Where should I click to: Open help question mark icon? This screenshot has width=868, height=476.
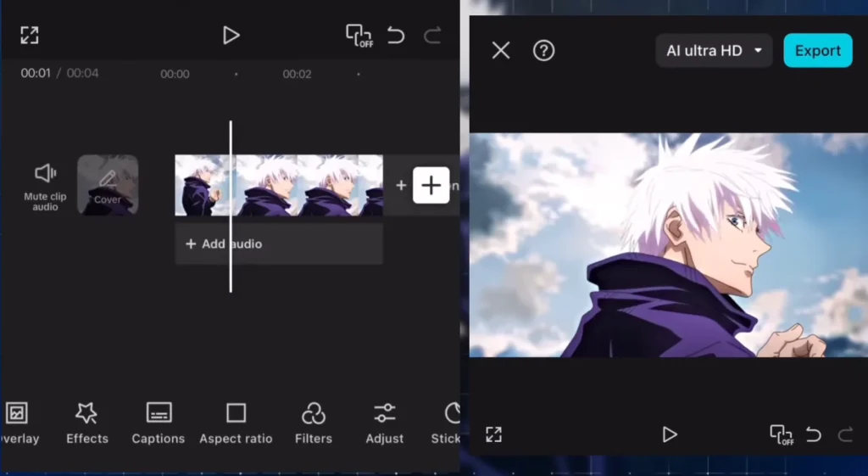click(x=543, y=50)
